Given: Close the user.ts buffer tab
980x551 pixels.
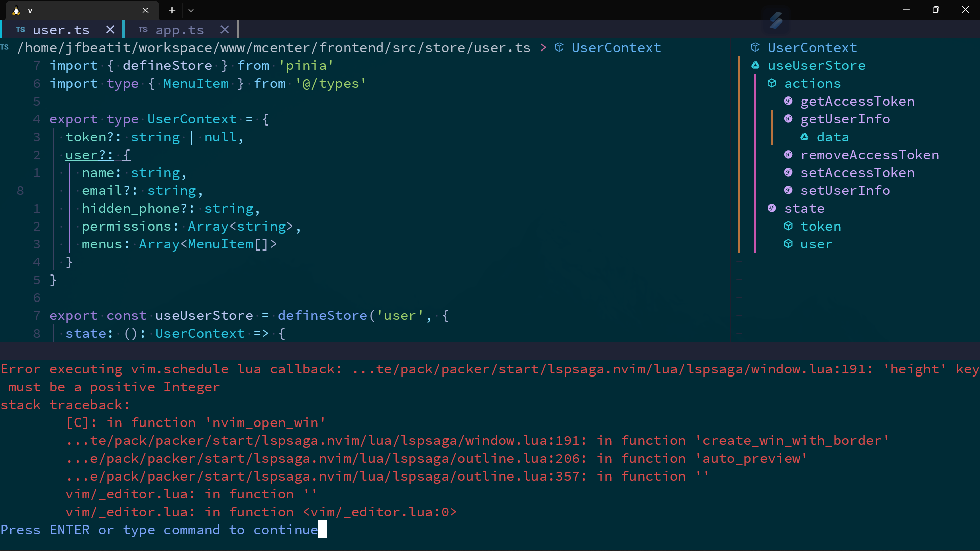Looking at the screenshot, I should coord(110,30).
